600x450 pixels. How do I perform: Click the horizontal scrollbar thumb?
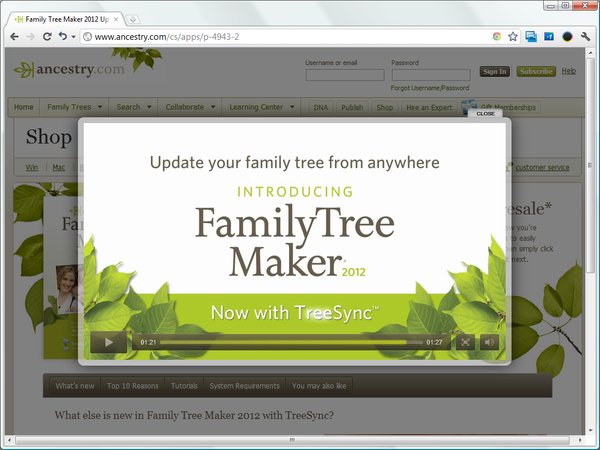coord(292,440)
